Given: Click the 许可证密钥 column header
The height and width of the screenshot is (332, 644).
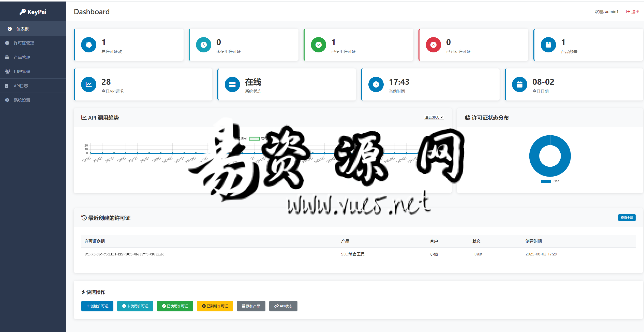Looking at the screenshot, I should coord(95,241).
